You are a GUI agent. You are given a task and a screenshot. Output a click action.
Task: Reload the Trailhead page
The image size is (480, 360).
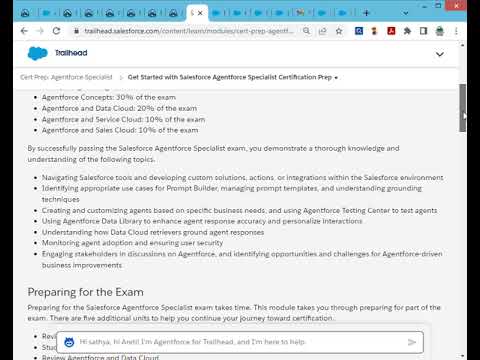(x=56, y=31)
